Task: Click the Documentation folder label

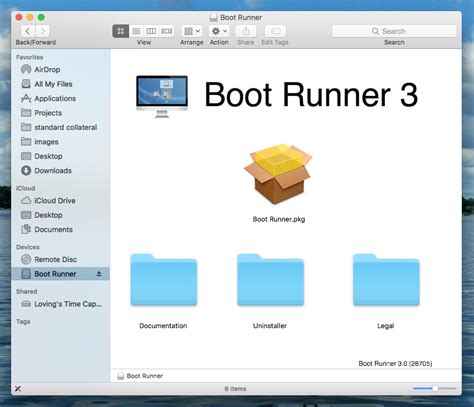Action: [x=163, y=326]
